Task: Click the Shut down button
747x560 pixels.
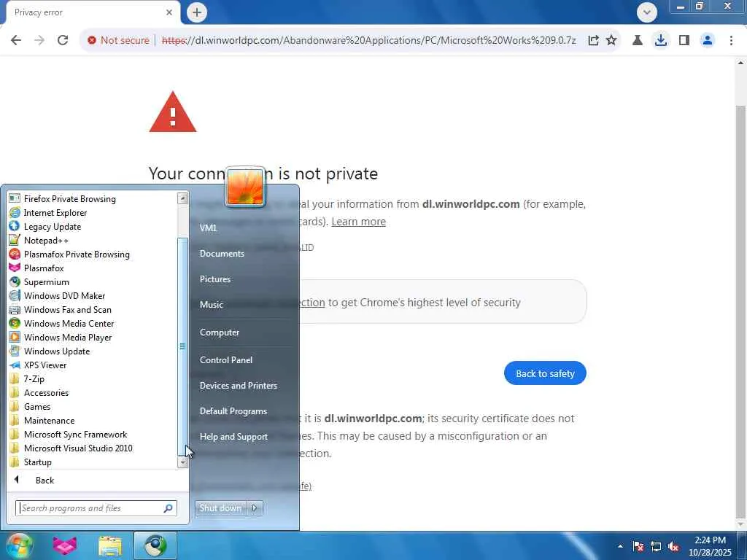Action: [220, 508]
